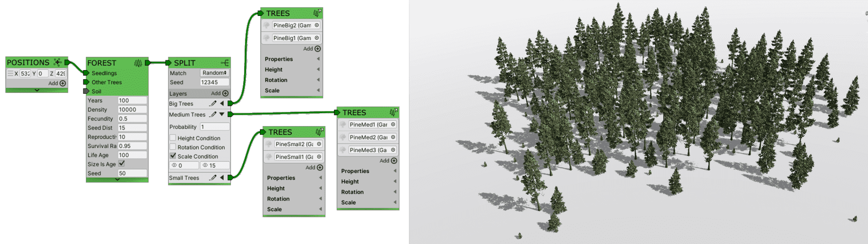Collapse the Medium Trees layer
Viewport: 868px width, 244px height.
click(222, 115)
